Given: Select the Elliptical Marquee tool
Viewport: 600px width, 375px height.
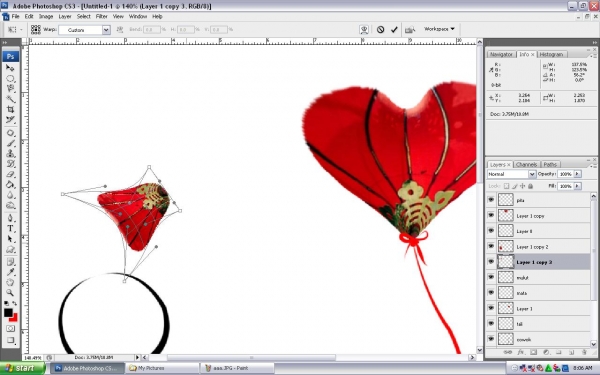Looking at the screenshot, I should (x=10, y=78).
